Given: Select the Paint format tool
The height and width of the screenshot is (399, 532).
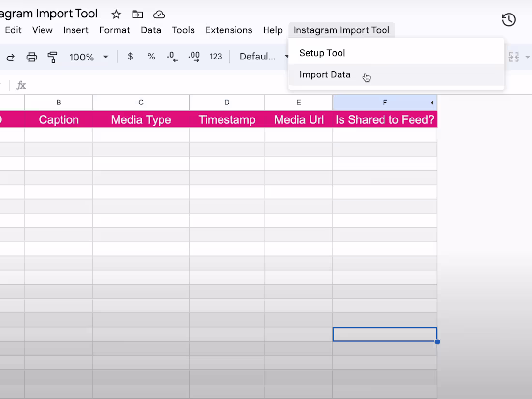Looking at the screenshot, I should click(x=52, y=57).
